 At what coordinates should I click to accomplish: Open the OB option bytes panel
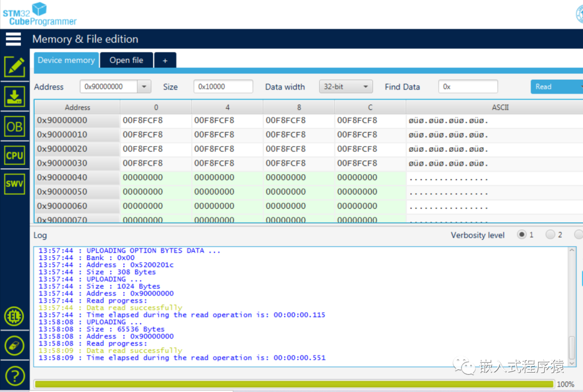click(x=13, y=126)
